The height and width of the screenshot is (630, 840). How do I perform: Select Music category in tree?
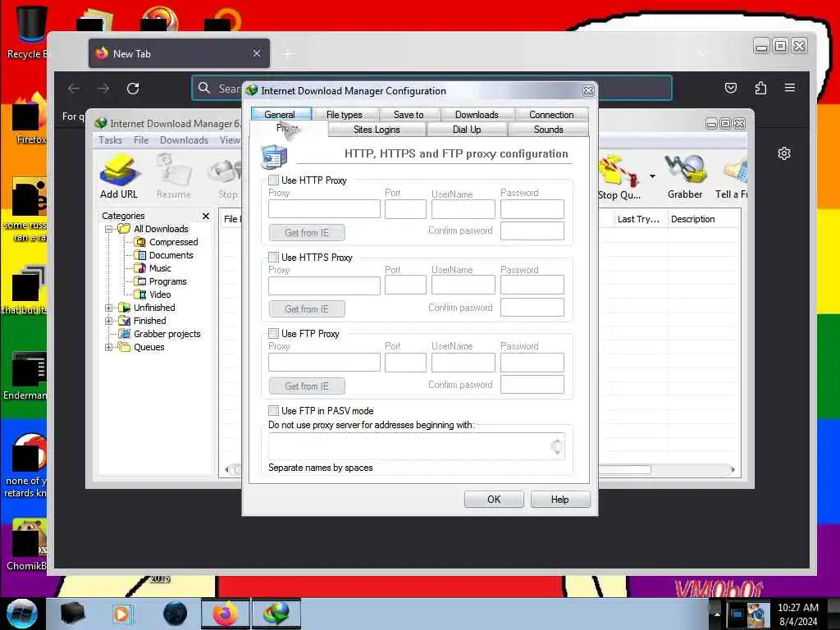click(160, 268)
